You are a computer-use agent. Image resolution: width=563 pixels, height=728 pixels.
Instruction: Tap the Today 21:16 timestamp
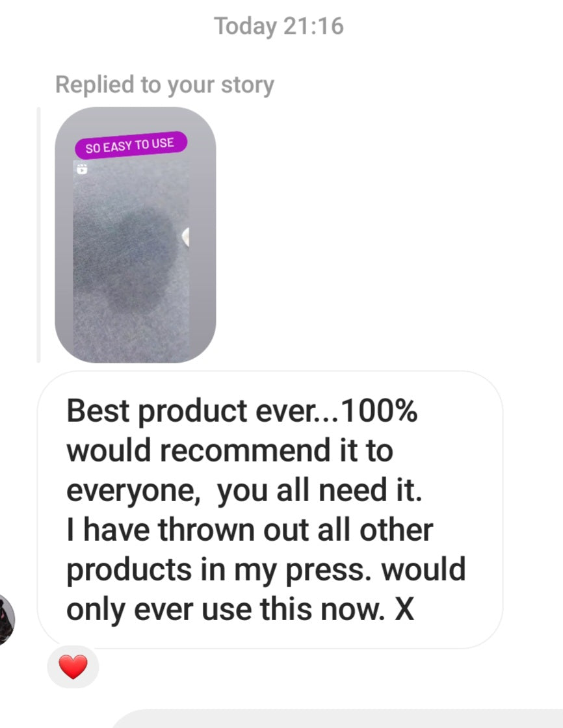click(x=279, y=26)
